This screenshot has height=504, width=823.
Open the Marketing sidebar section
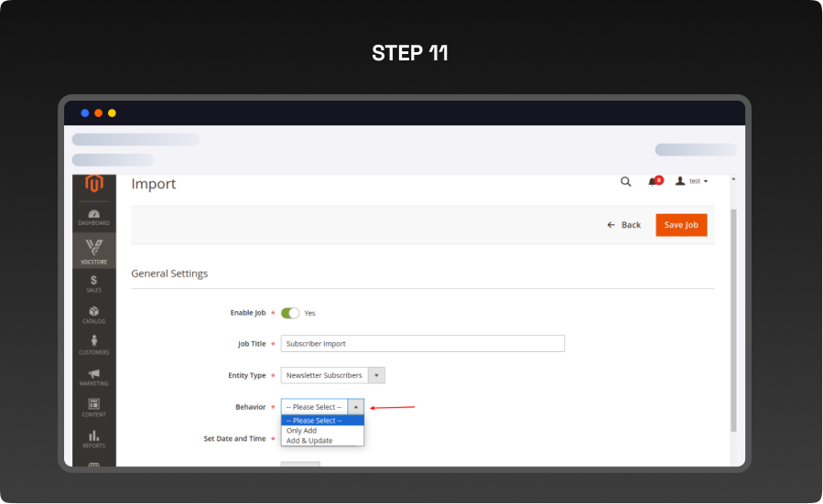[x=94, y=377]
